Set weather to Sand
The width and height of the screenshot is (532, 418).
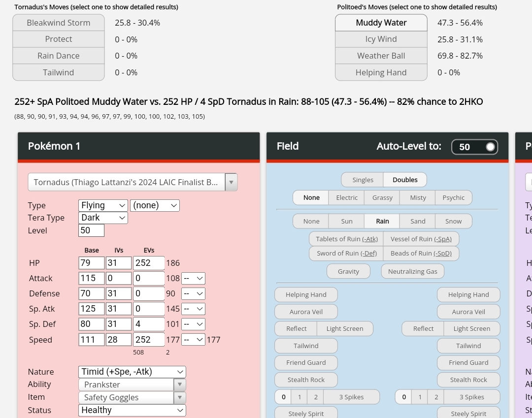[x=418, y=221]
